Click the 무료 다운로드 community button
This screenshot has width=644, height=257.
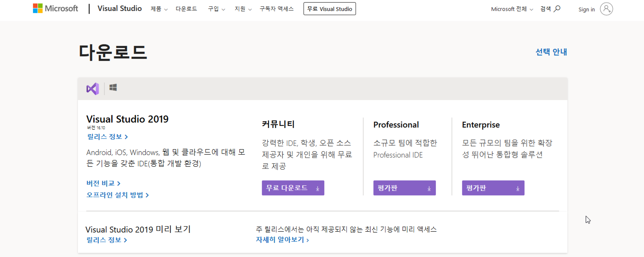[293, 188]
